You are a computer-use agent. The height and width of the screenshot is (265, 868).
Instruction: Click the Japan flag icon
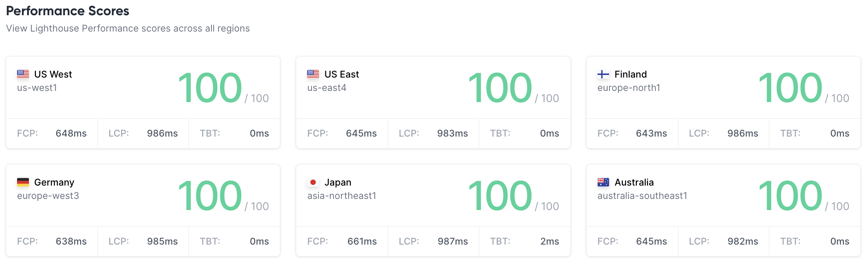pyautogui.click(x=313, y=182)
